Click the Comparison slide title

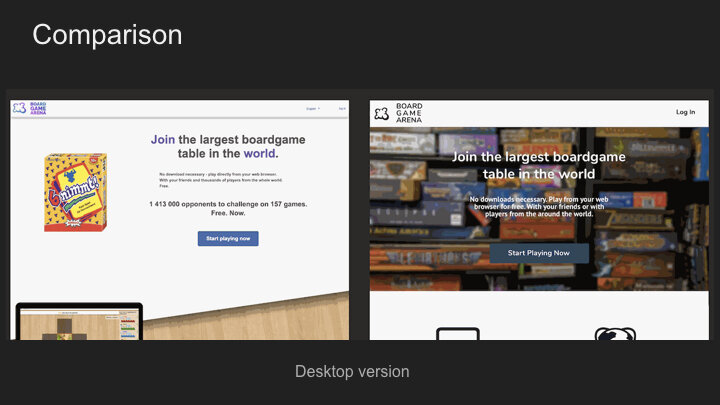coord(107,35)
